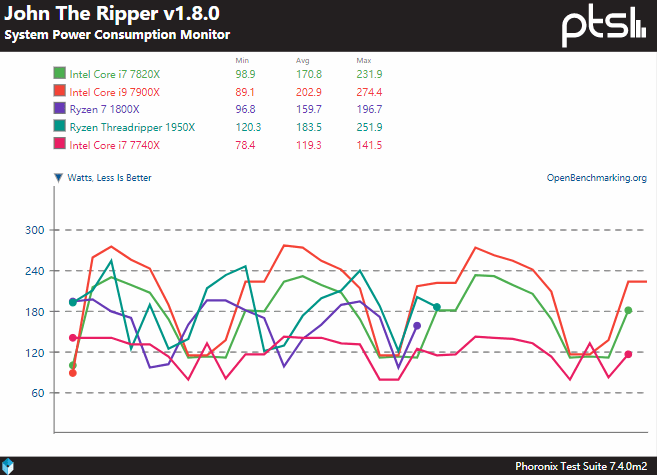The height and width of the screenshot is (475, 657).
Task: Select the Intel Core i7 7820X legend label
Action: (x=115, y=74)
